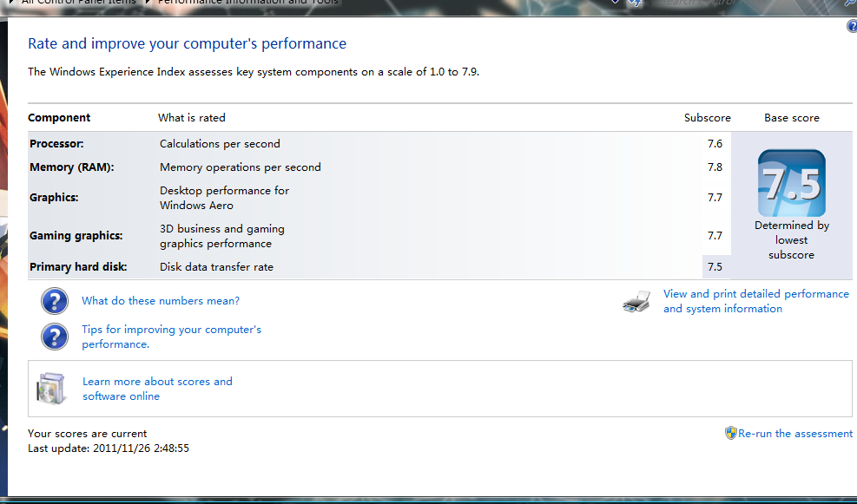Click the question mark icon beside "What do these numbers mean?"
The height and width of the screenshot is (504, 857).
[x=55, y=301]
